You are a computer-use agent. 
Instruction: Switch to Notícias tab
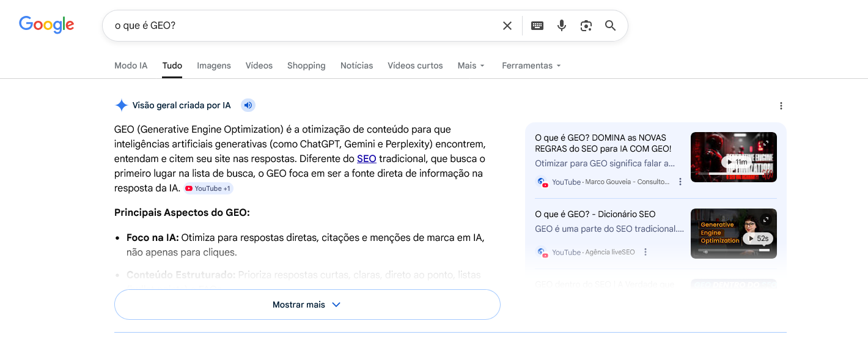(x=356, y=65)
